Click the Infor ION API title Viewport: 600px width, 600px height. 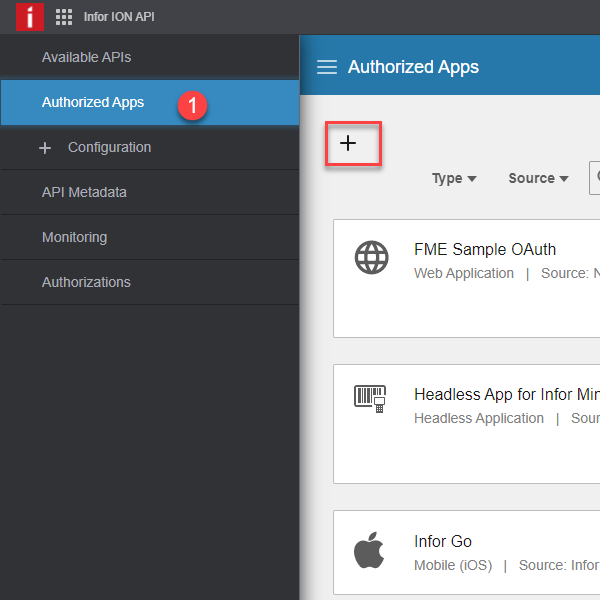coord(119,17)
